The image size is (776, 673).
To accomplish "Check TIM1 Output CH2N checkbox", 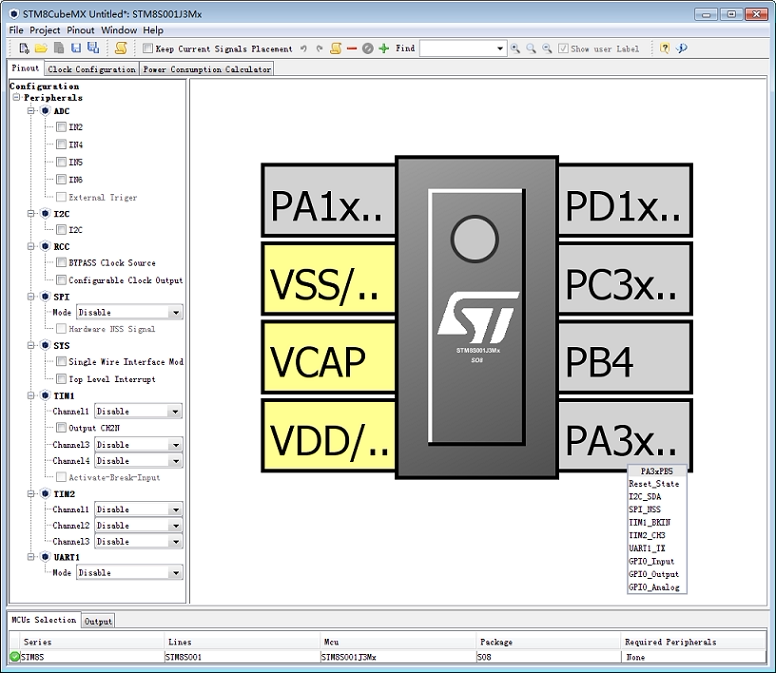I will point(61,428).
